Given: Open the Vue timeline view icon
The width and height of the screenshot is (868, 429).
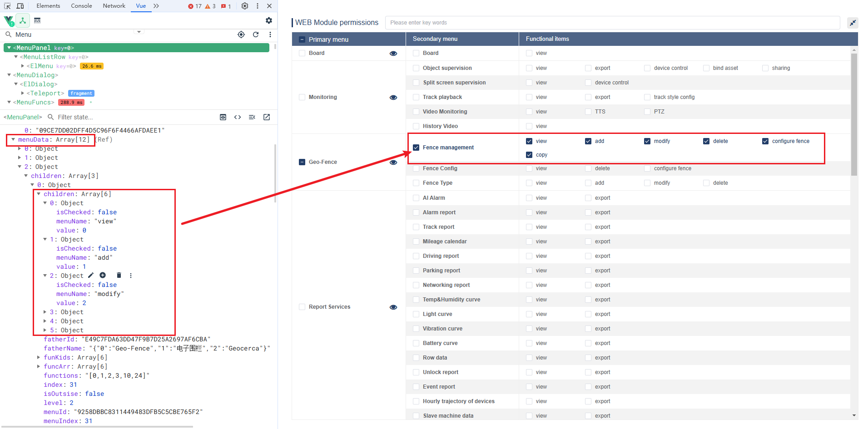Looking at the screenshot, I should (37, 20).
